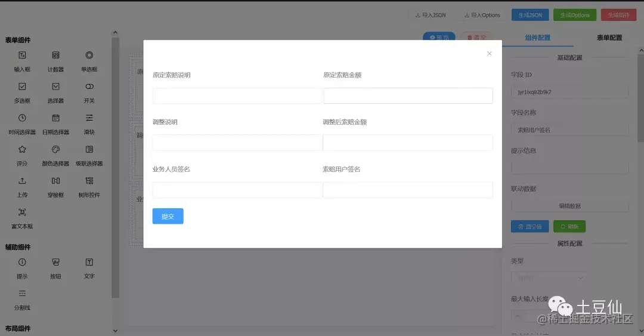The image size is (644, 336).
Task: Select the 评分 rating star icon
Action: 22,149
